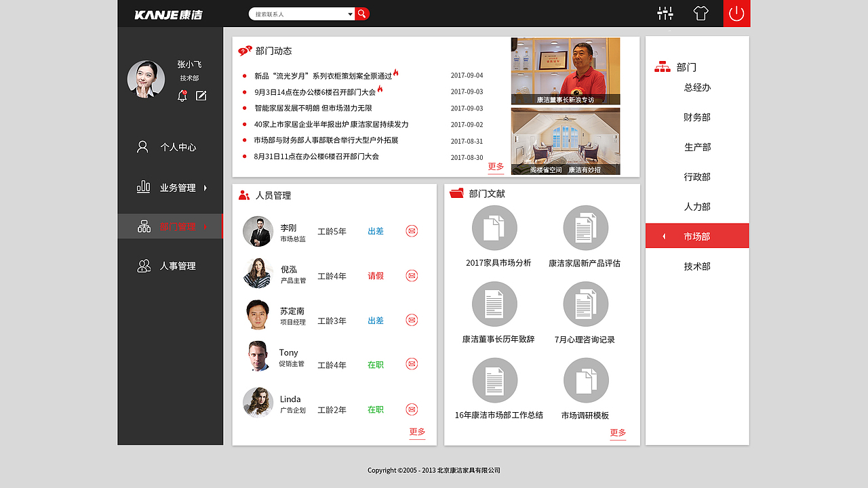Screen dimensions: 868x488
Task: Click the red search magnifier button
Action: [361, 14]
